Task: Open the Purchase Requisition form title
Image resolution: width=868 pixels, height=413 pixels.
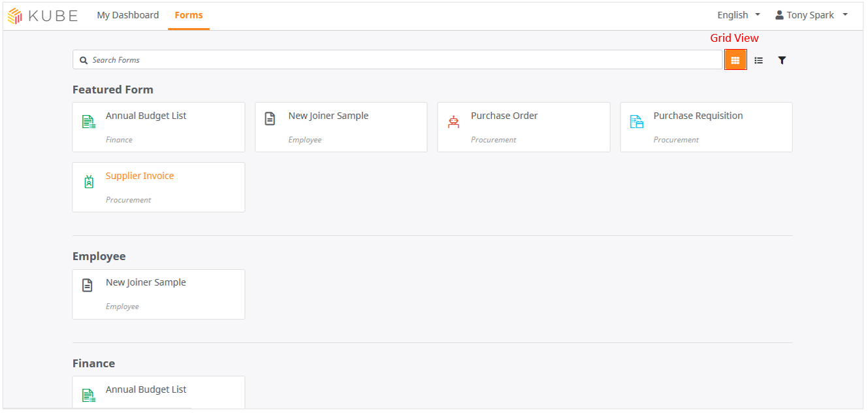Action: [698, 116]
